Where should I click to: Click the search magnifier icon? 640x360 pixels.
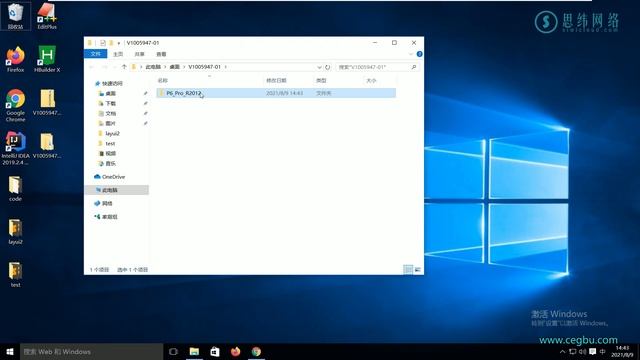pyautogui.click(x=413, y=67)
